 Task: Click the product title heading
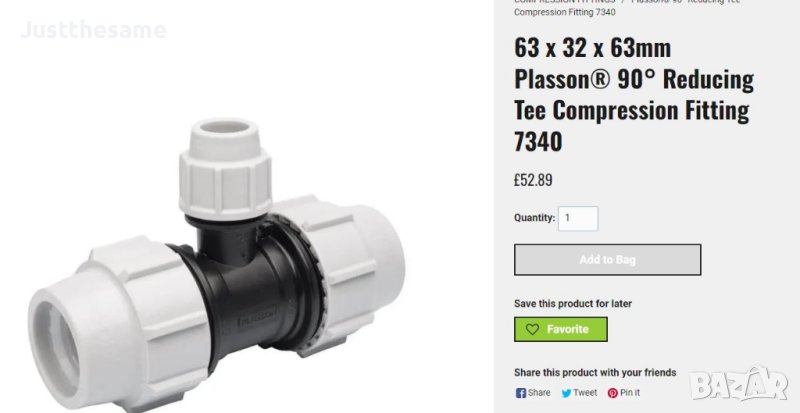click(x=634, y=94)
